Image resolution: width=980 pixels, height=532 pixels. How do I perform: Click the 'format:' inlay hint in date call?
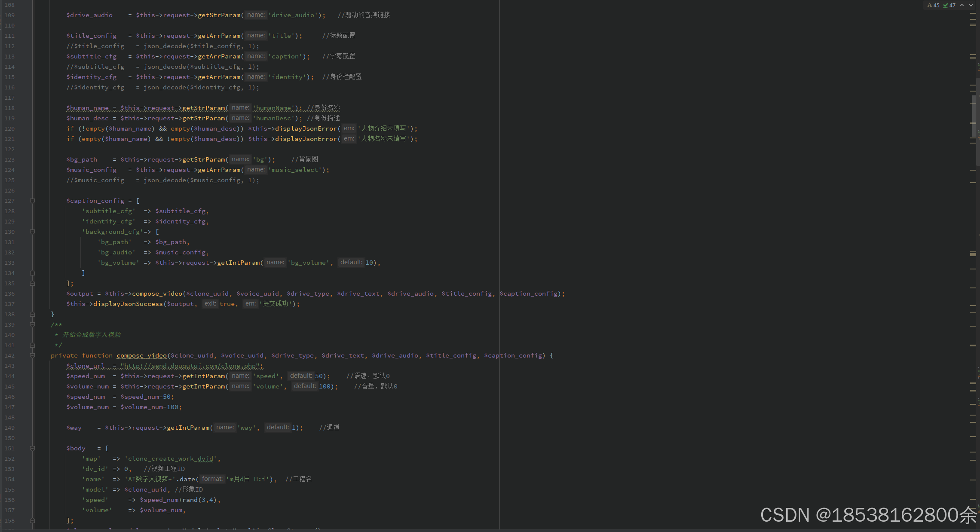(x=212, y=479)
